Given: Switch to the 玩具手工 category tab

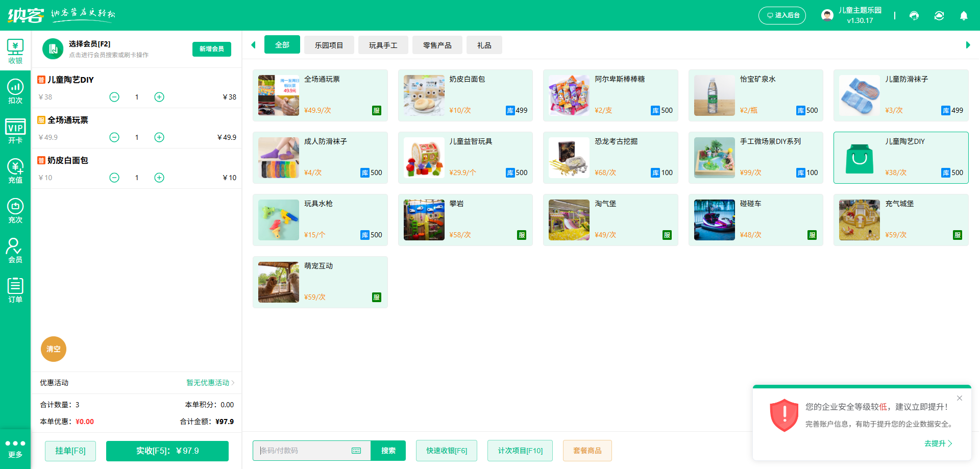Looking at the screenshot, I should point(383,45).
